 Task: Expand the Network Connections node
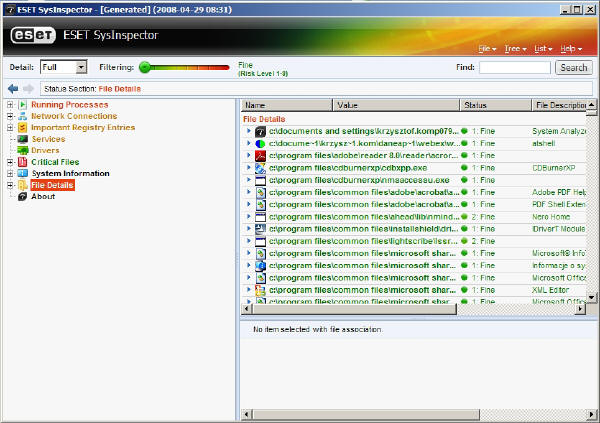pyautogui.click(x=10, y=116)
